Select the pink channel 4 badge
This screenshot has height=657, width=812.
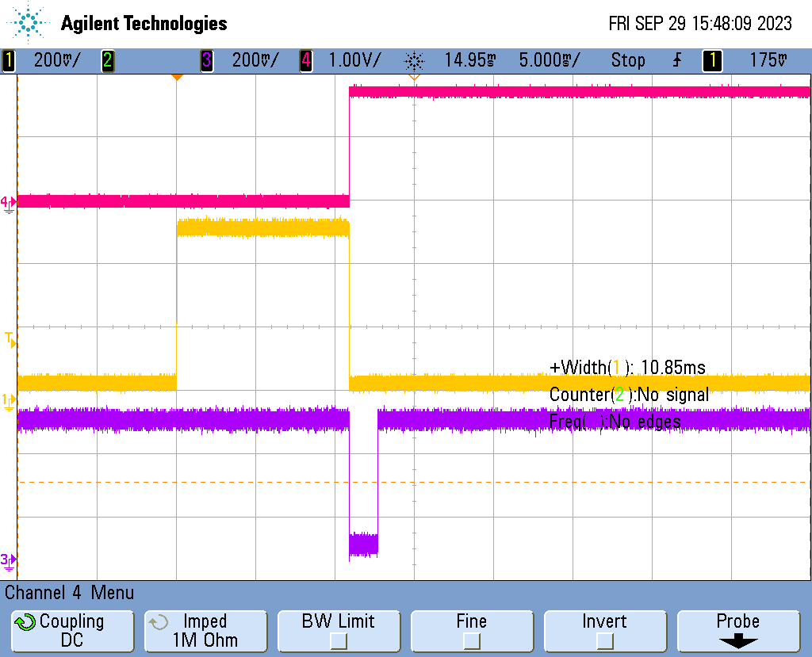coord(305,60)
